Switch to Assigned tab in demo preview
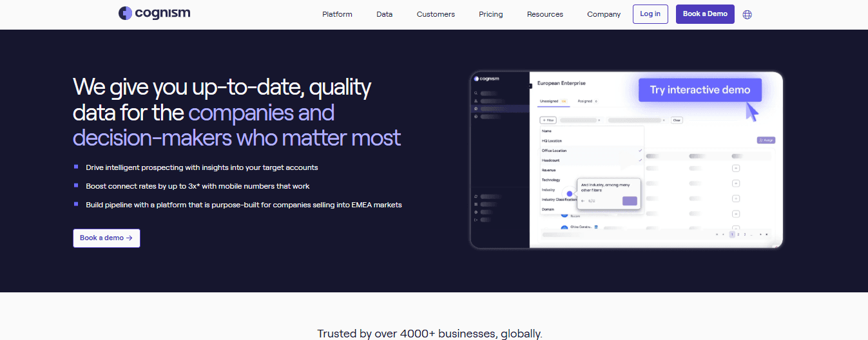Screen dimensions: 868x340 tap(587, 101)
